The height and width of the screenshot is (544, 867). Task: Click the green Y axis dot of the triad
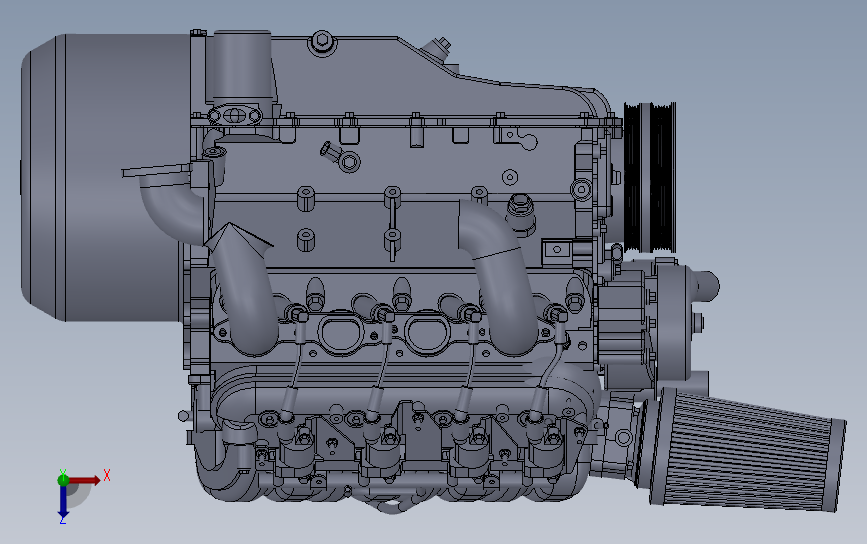click(x=63, y=479)
